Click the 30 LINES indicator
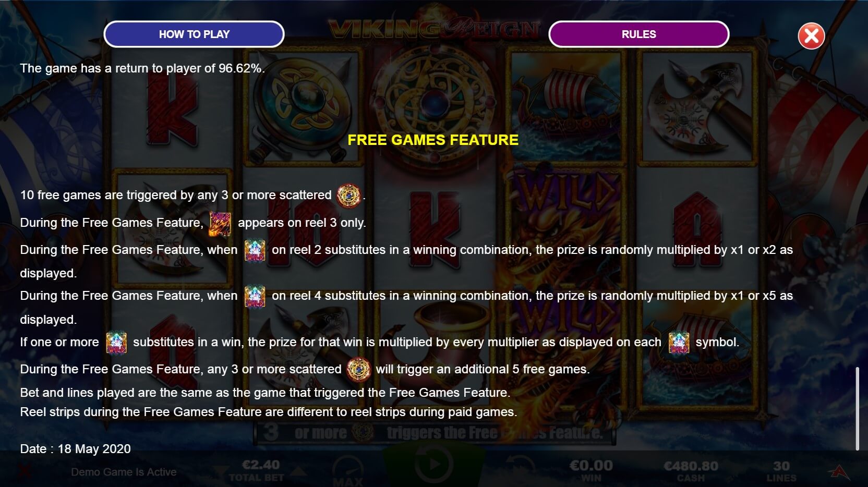This screenshot has width=868, height=487. (781, 471)
